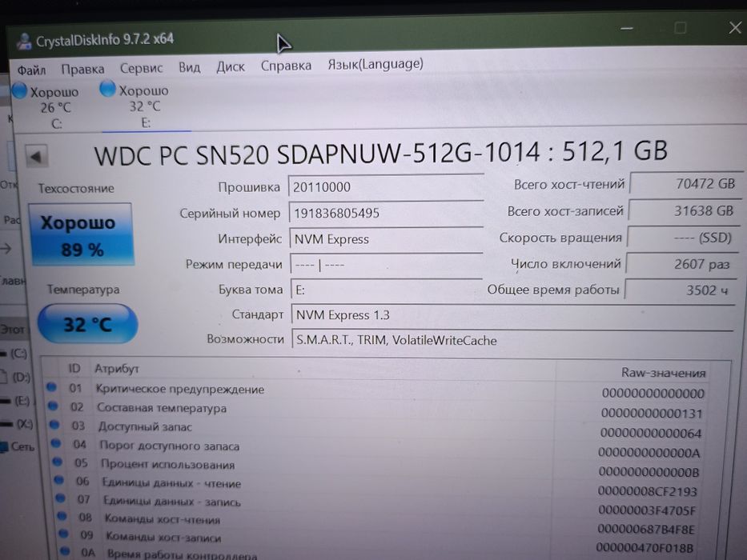This screenshot has width=747, height=560.
Task: Click the ID column header
Action: 74,369
